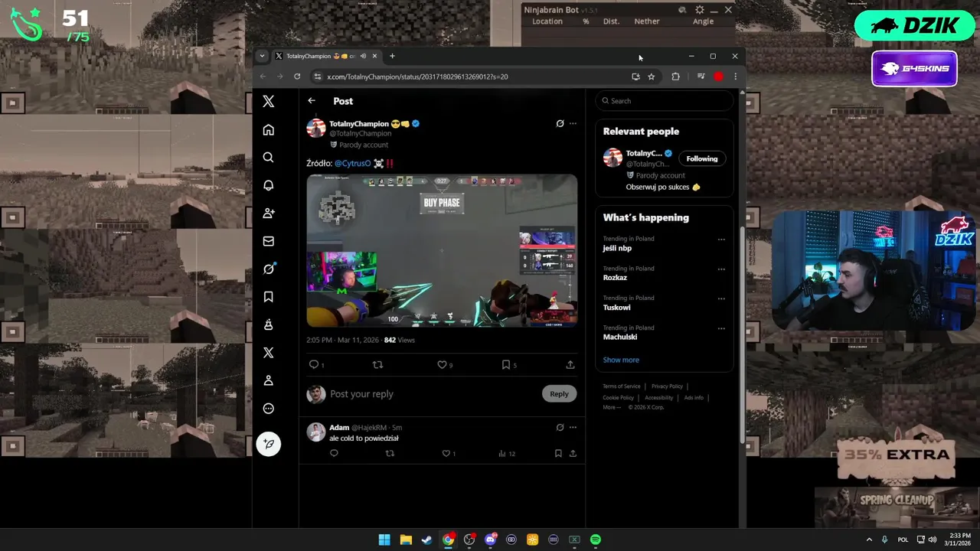The width and height of the screenshot is (980, 551).
Task: Click the X Search box
Action: (x=665, y=101)
